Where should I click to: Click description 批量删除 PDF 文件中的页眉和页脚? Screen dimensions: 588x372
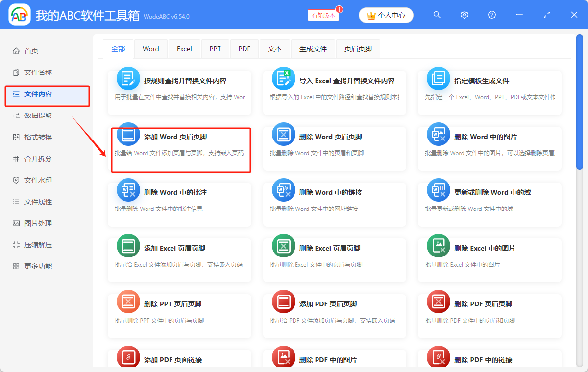click(x=470, y=321)
